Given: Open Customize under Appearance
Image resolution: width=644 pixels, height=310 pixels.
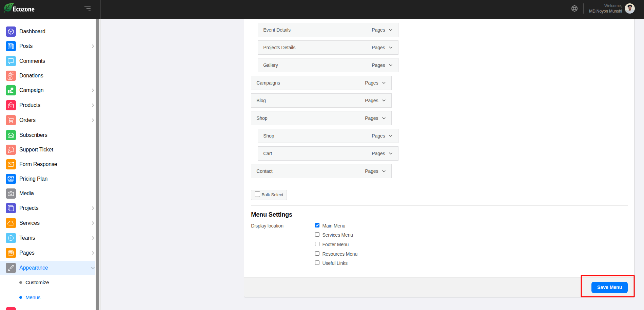Looking at the screenshot, I should tap(37, 282).
